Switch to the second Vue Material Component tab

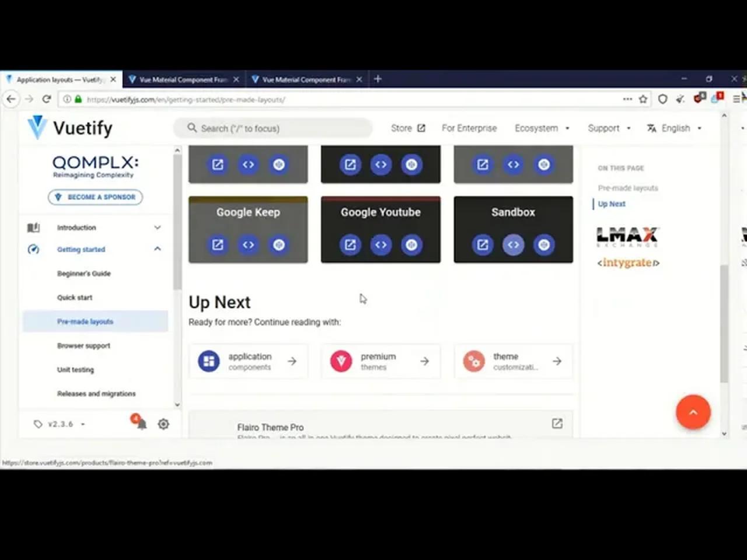pos(184,79)
